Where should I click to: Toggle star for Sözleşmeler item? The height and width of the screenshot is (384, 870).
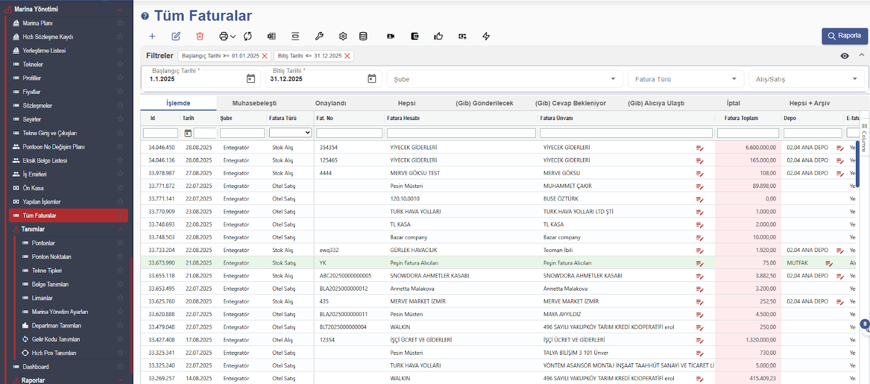click(120, 105)
